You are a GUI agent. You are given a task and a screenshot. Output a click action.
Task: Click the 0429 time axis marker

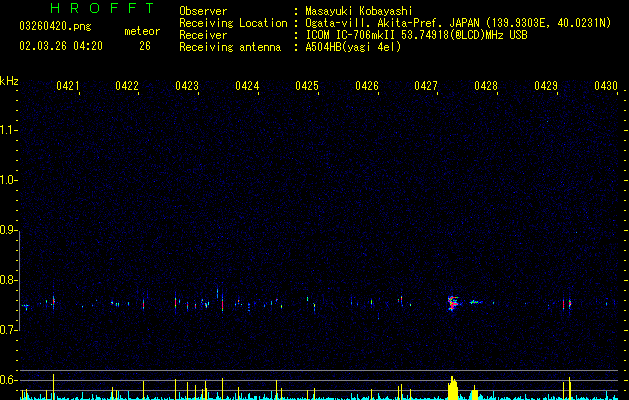click(x=546, y=86)
